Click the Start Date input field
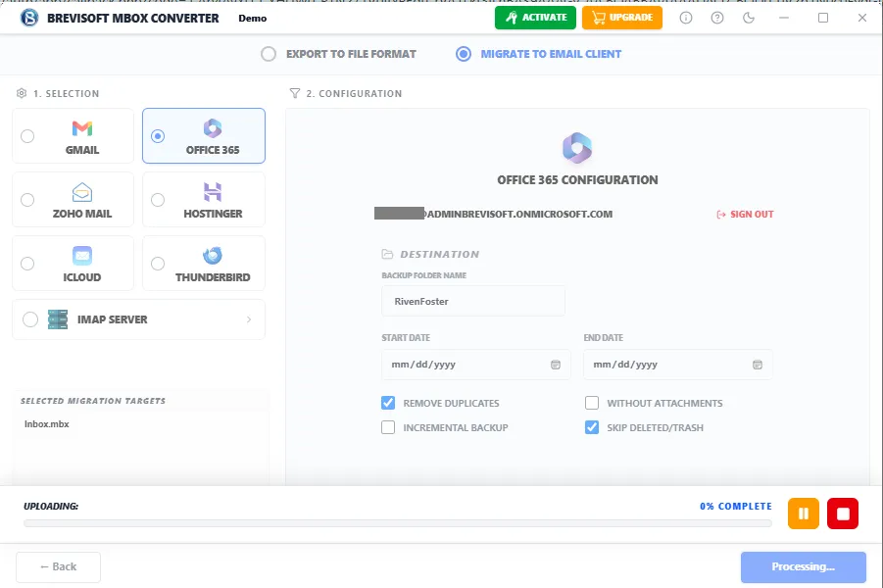883x588 pixels. pyautogui.click(x=476, y=365)
